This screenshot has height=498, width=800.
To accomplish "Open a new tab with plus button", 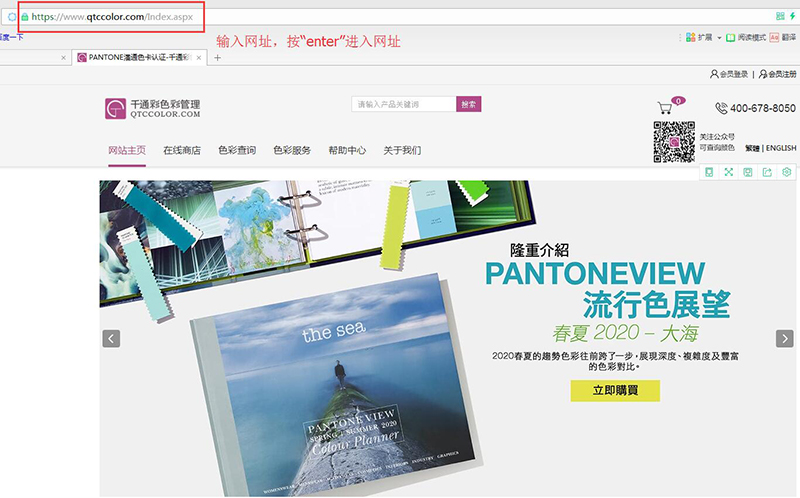I will 217,58.
